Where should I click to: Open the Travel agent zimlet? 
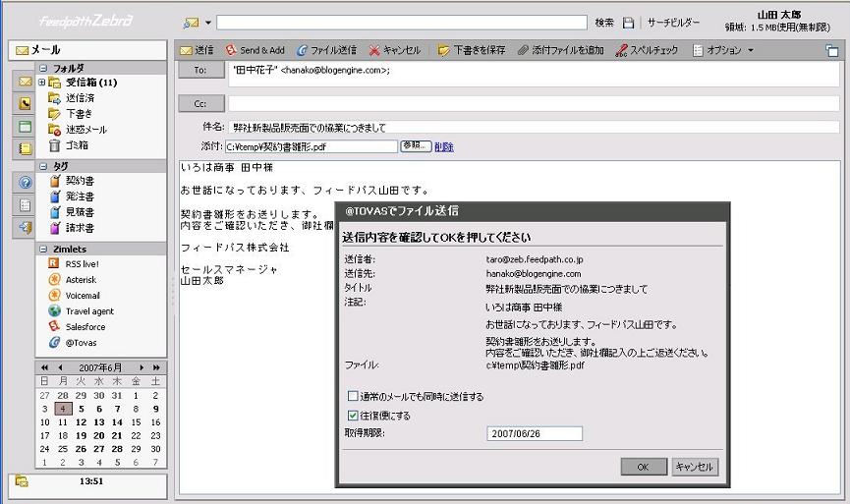tap(89, 311)
